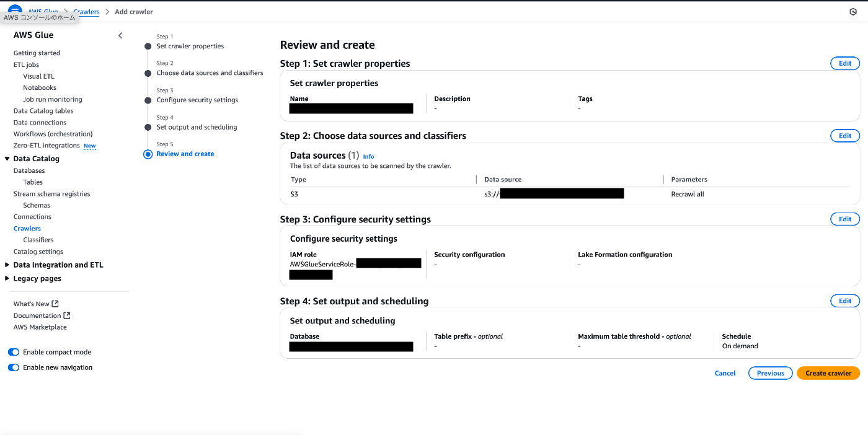The height and width of the screenshot is (435, 868).
Task: Click the Data source column header
Action: coord(503,180)
